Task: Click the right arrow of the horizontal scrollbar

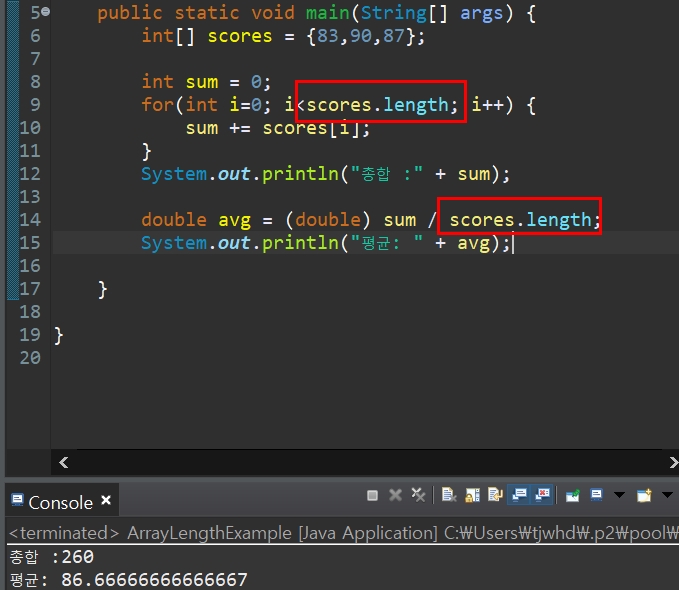Action: pyautogui.click(x=674, y=463)
